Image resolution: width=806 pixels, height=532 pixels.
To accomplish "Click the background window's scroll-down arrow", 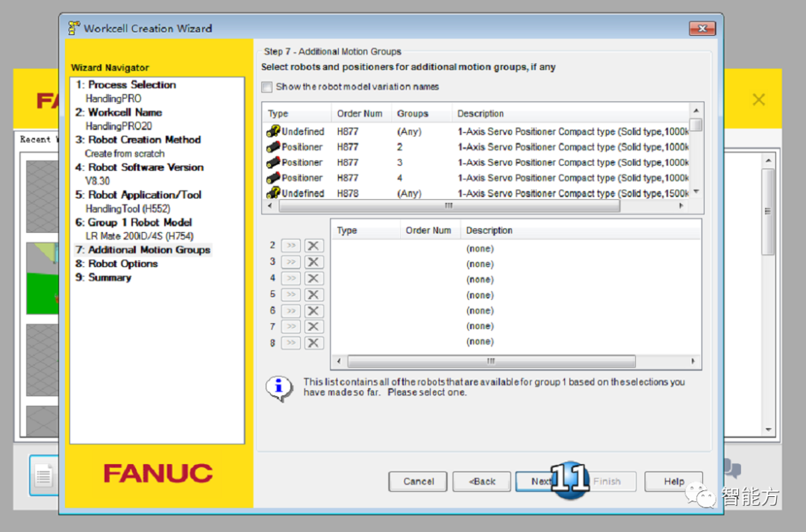I will coord(768,430).
